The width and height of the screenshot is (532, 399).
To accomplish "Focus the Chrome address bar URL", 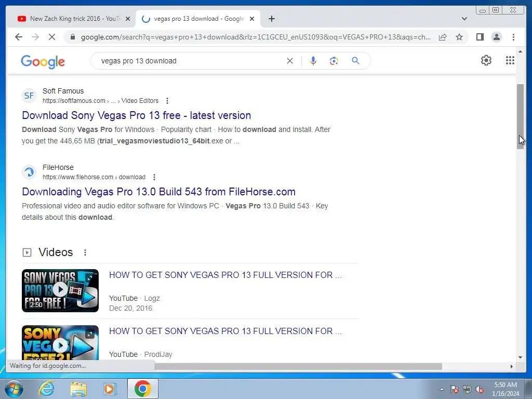I will pos(256,37).
